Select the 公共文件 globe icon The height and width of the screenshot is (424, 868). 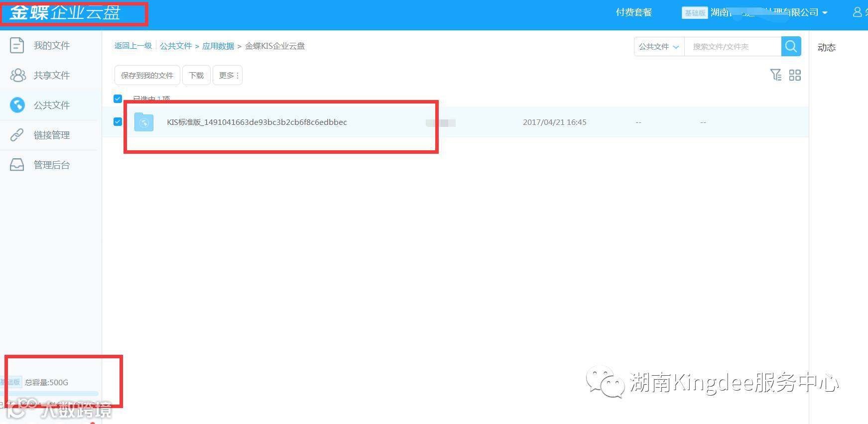coord(17,105)
